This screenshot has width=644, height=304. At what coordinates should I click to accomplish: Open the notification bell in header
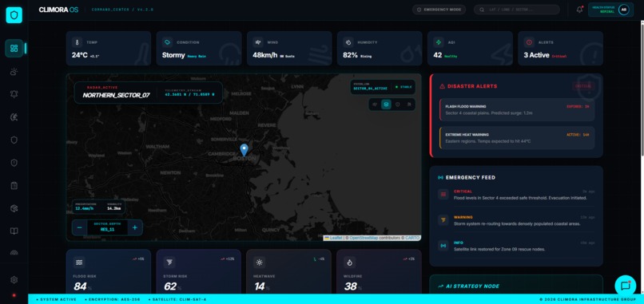tap(579, 10)
